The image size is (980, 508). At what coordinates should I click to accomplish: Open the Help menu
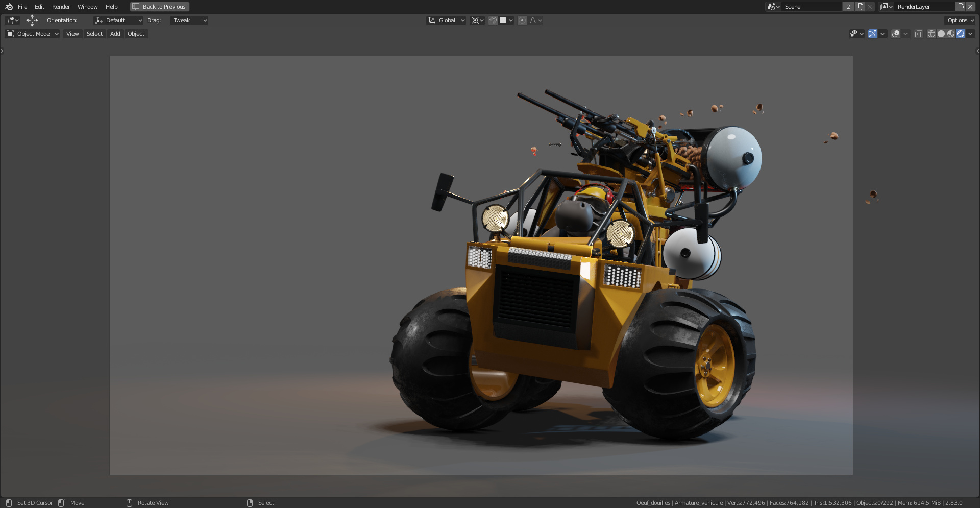pyautogui.click(x=112, y=7)
